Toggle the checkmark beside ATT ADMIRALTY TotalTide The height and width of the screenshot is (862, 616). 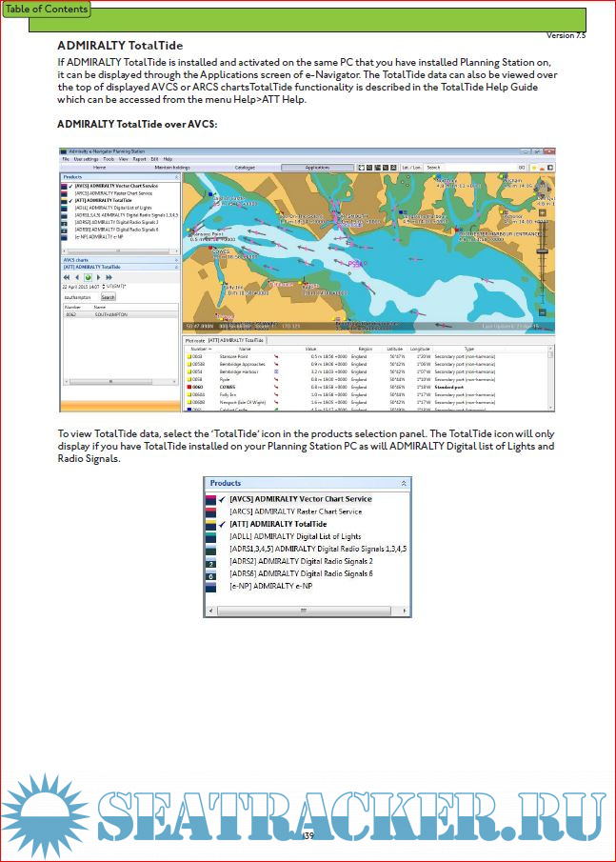pos(222,524)
